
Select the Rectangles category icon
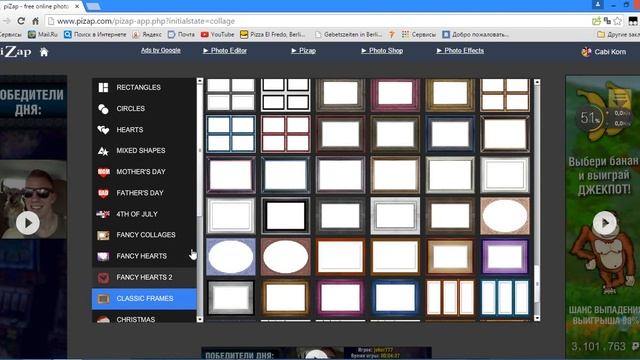click(x=103, y=87)
